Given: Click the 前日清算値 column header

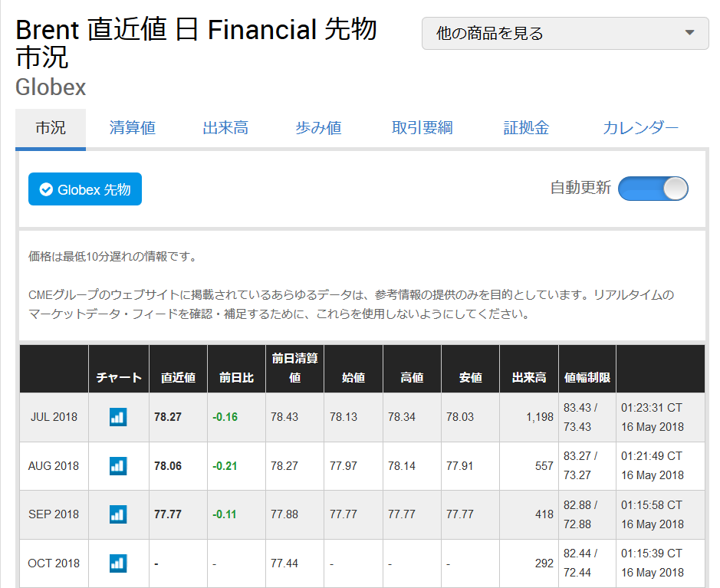Looking at the screenshot, I should 294,368.
